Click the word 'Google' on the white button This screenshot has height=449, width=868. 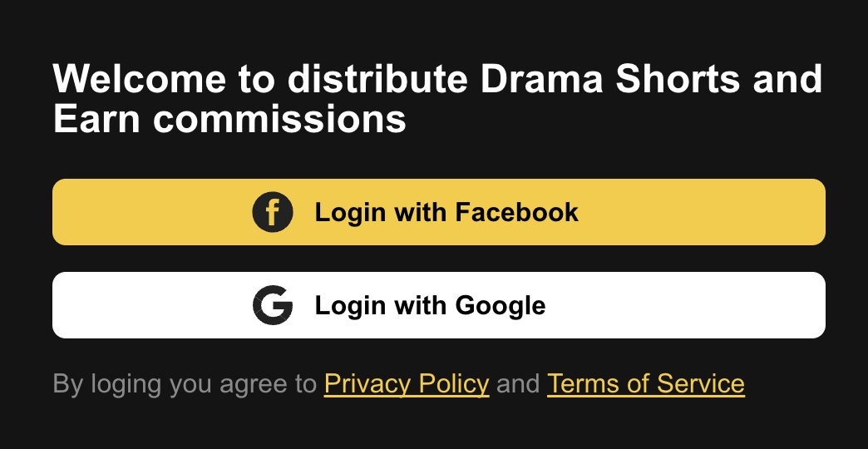[501, 306]
